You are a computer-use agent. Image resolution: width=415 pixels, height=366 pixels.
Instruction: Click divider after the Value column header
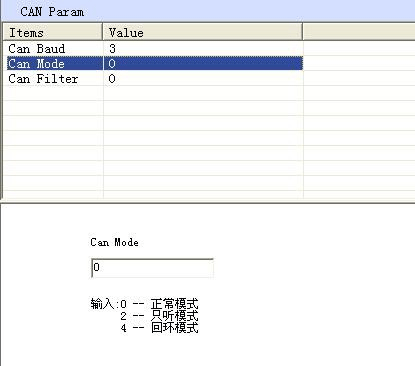(x=303, y=32)
